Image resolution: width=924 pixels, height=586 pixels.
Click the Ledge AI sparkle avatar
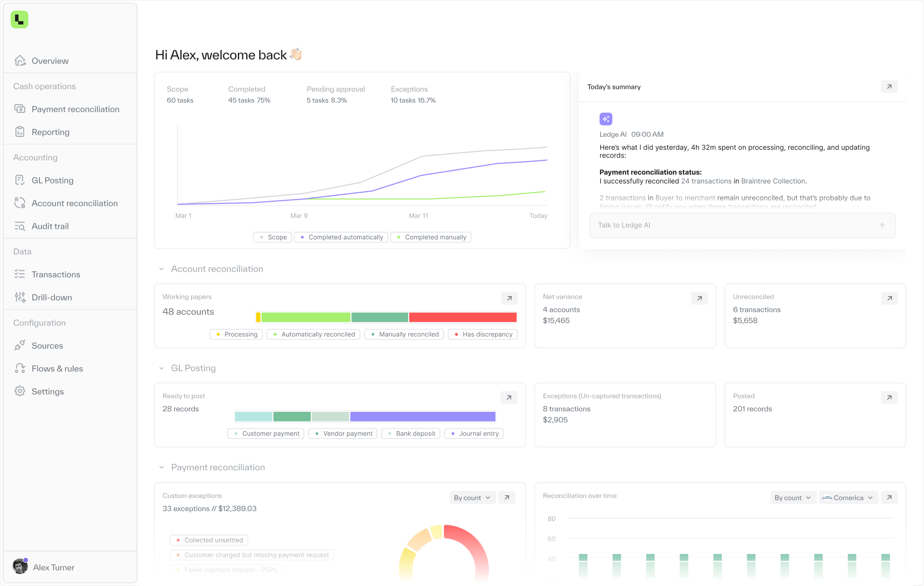click(606, 119)
